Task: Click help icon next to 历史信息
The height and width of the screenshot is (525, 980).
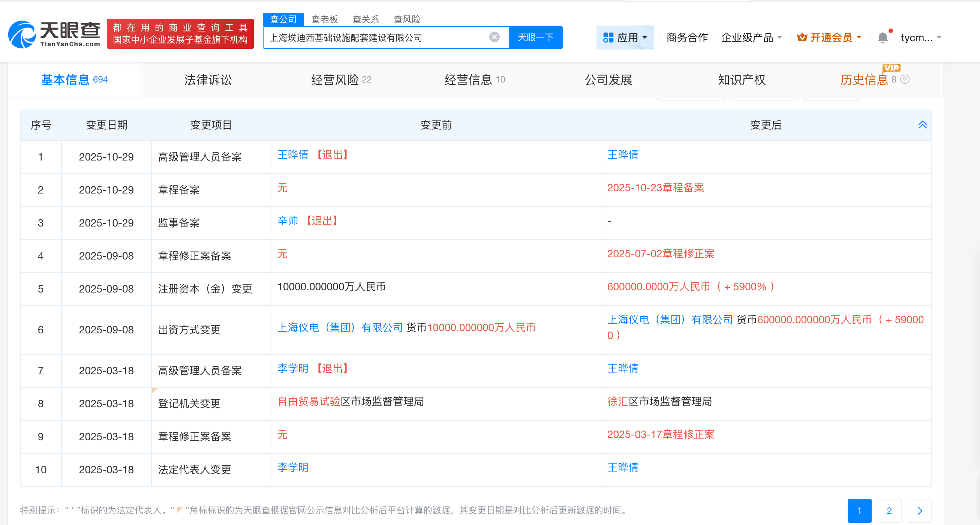Action: (x=905, y=79)
